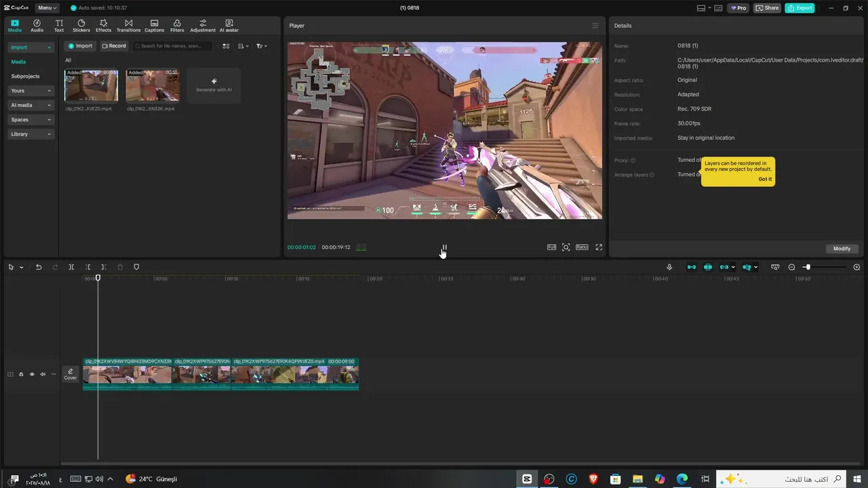Click the trash delete icon in the timeline toolbar
Image resolution: width=868 pixels, height=488 pixels.
click(120, 267)
